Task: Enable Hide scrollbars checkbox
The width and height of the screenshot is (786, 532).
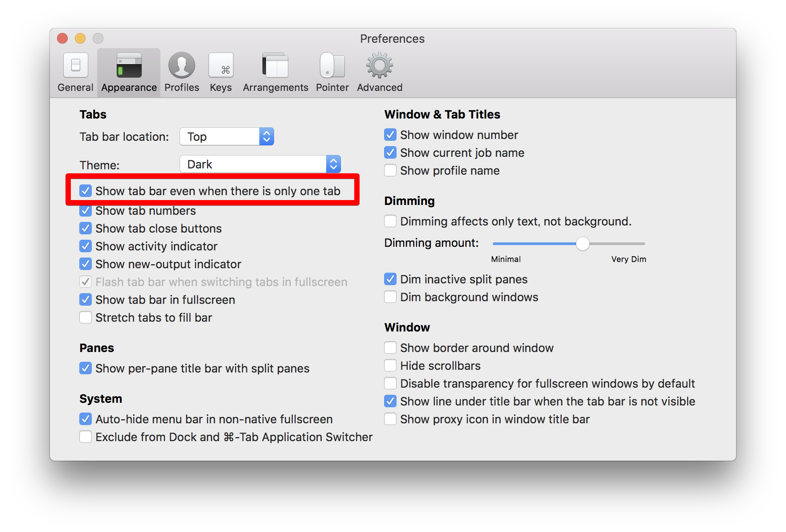Action: [390, 365]
